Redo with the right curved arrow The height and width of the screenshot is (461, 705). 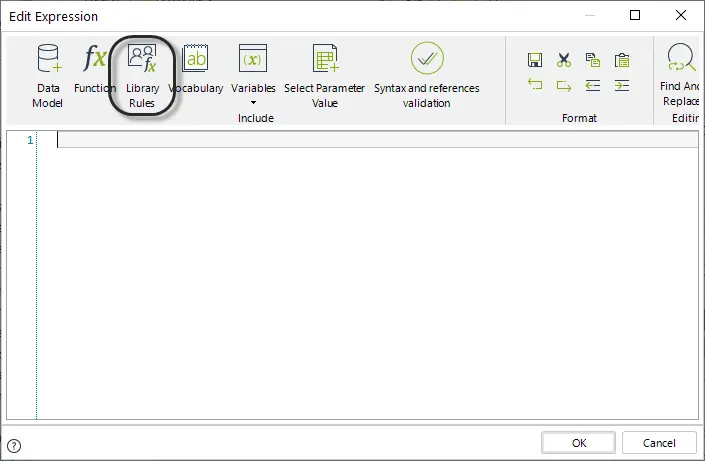[x=563, y=85]
